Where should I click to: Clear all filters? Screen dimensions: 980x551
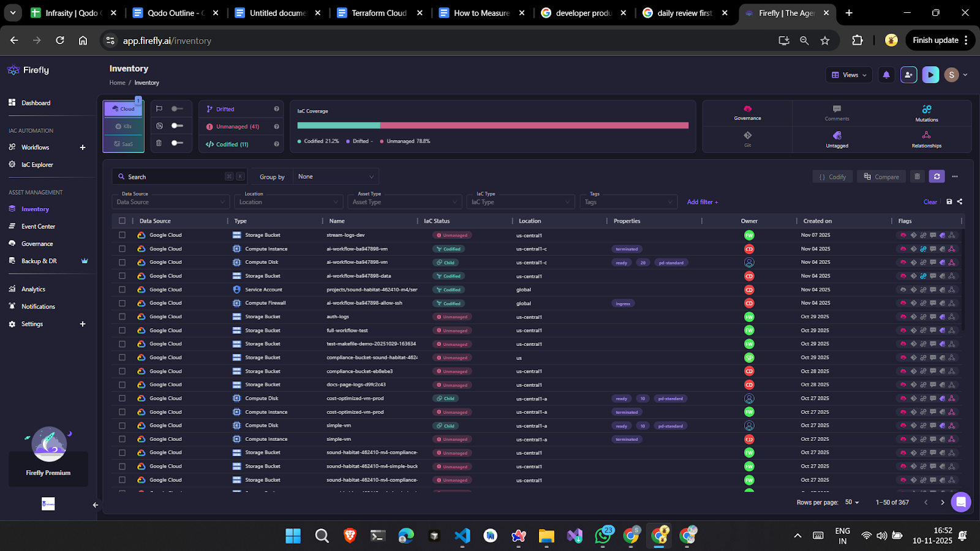click(930, 202)
